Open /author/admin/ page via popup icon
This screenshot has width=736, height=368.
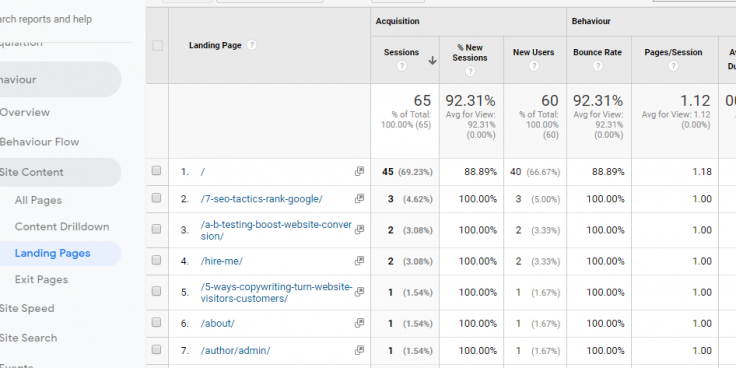coord(359,350)
